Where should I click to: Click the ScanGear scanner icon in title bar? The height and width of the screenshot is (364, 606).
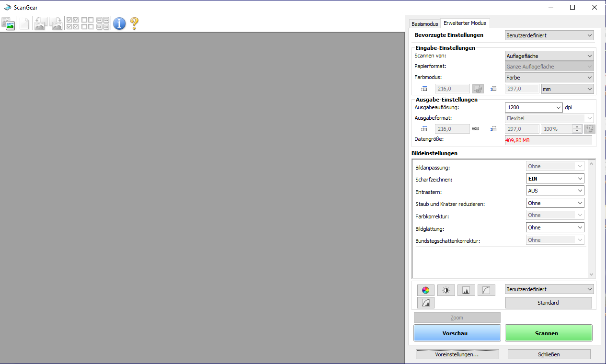click(x=8, y=7)
